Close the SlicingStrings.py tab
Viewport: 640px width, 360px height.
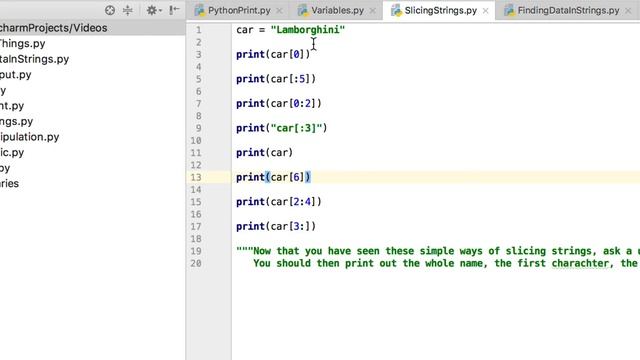click(485, 11)
